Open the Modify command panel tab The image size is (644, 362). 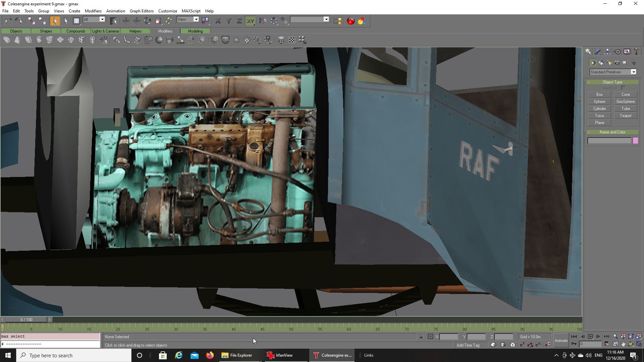pos(598,52)
